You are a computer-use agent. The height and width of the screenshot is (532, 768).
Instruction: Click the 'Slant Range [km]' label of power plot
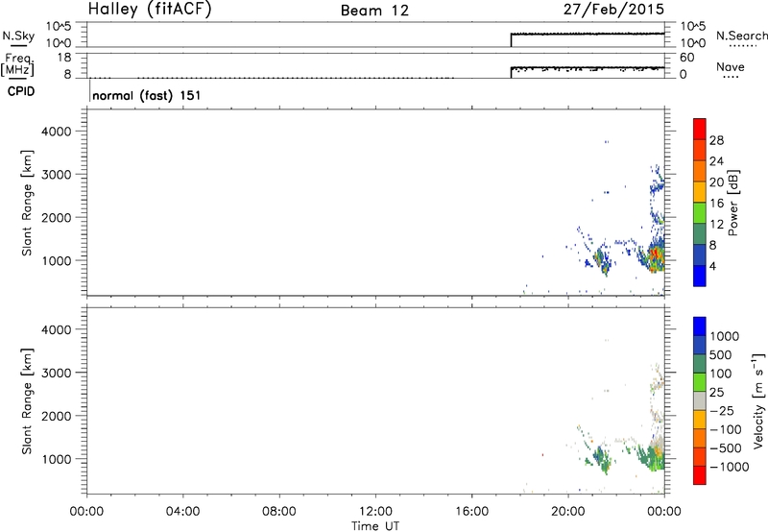(x=27, y=203)
